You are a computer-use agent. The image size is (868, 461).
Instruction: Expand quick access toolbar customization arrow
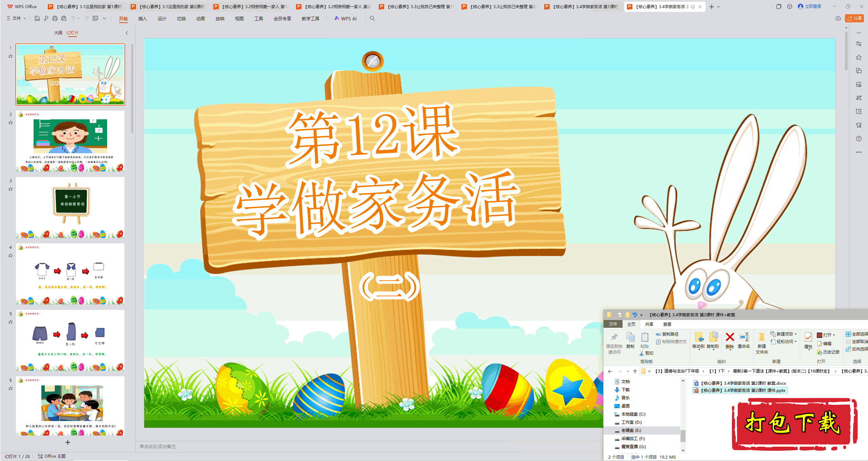click(104, 18)
